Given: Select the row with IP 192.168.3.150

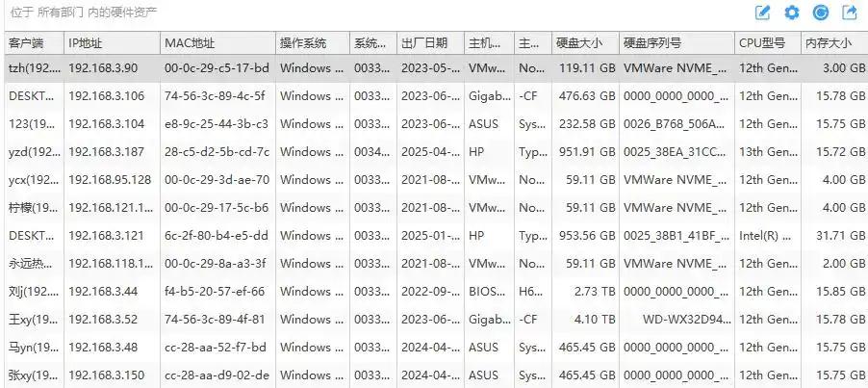Looking at the screenshot, I should coord(436,375).
